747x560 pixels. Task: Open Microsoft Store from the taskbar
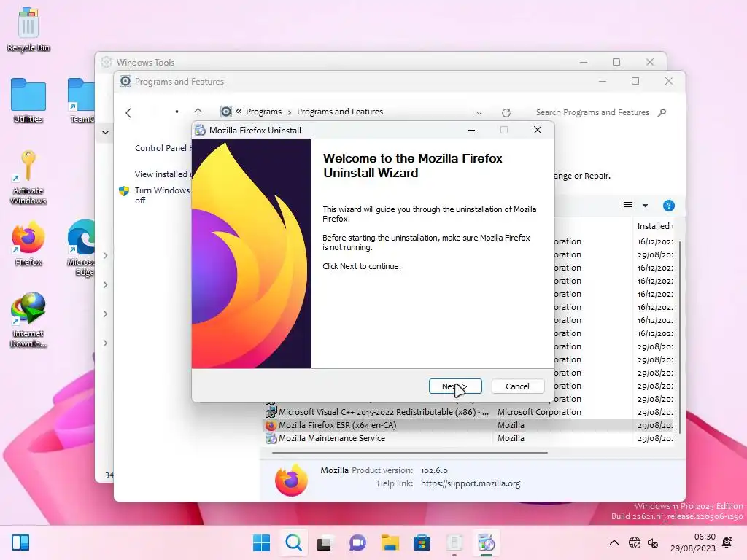pyautogui.click(x=422, y=542)
